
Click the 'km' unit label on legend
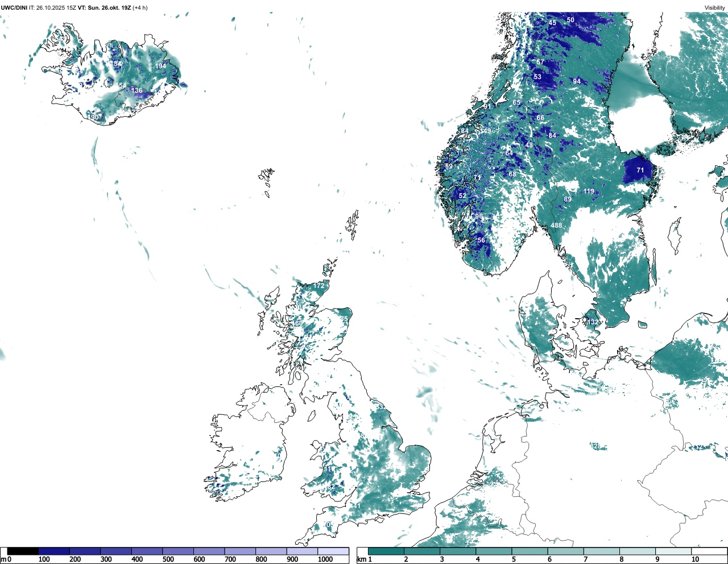(361, 560)
